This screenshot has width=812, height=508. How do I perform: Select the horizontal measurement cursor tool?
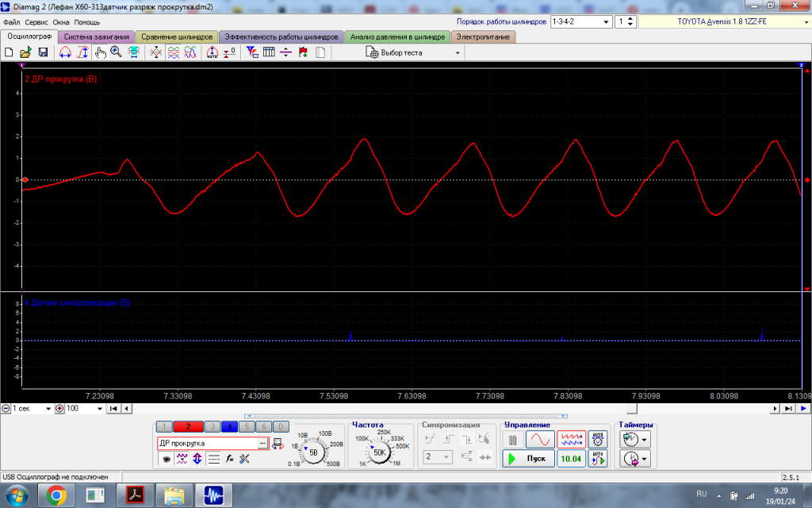coord(65,52)
